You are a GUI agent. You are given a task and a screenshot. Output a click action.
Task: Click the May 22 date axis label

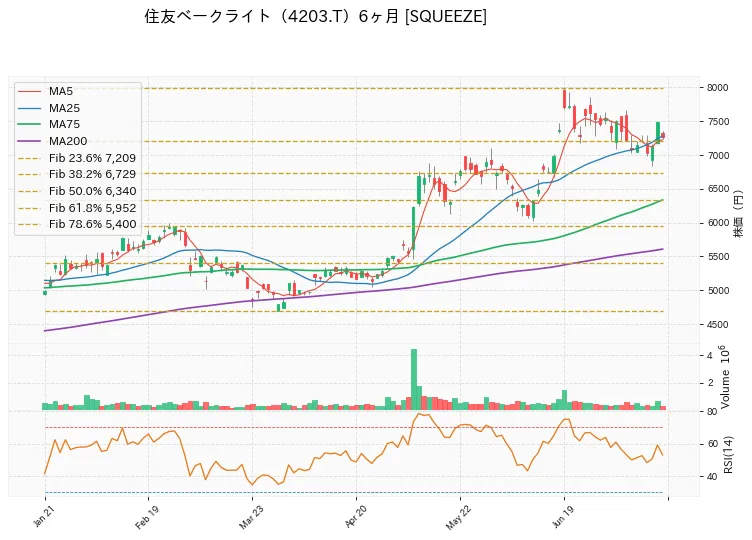[458, 518]
